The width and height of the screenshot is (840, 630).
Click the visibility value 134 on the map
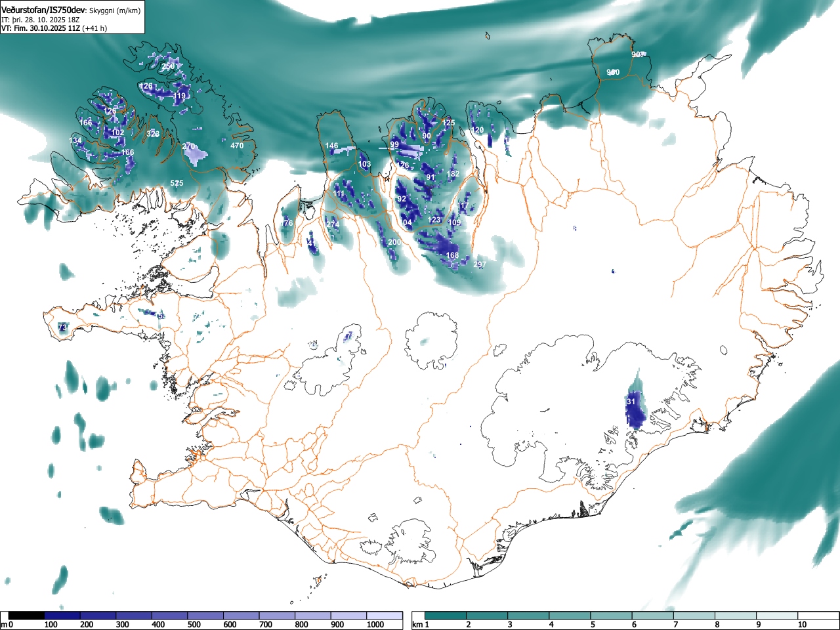pos(75,140)
